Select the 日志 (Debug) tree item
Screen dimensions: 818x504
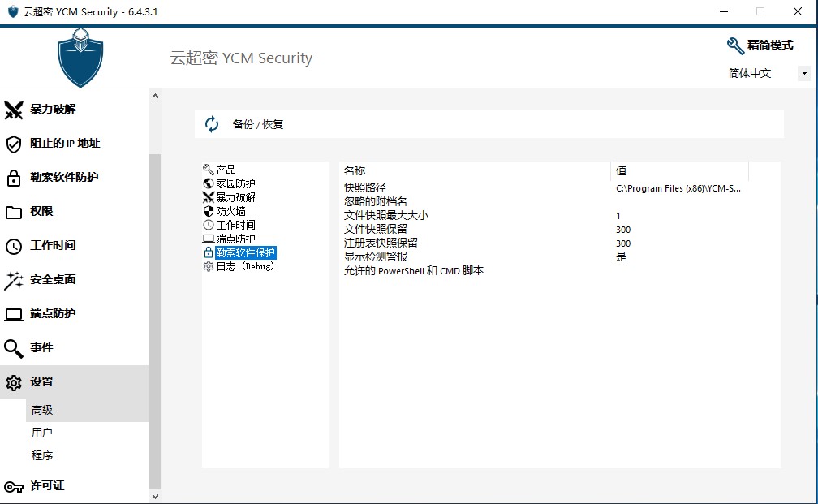tap(245, 266)
